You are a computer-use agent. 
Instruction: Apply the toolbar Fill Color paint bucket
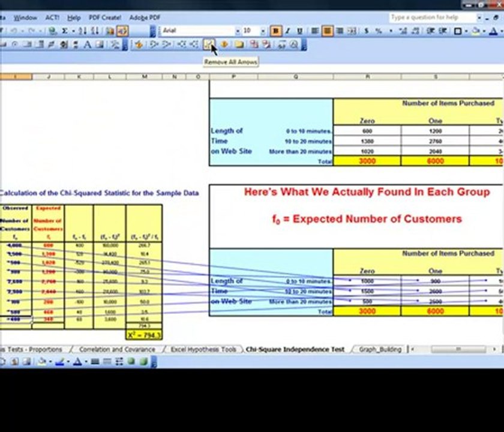point(475,31)
